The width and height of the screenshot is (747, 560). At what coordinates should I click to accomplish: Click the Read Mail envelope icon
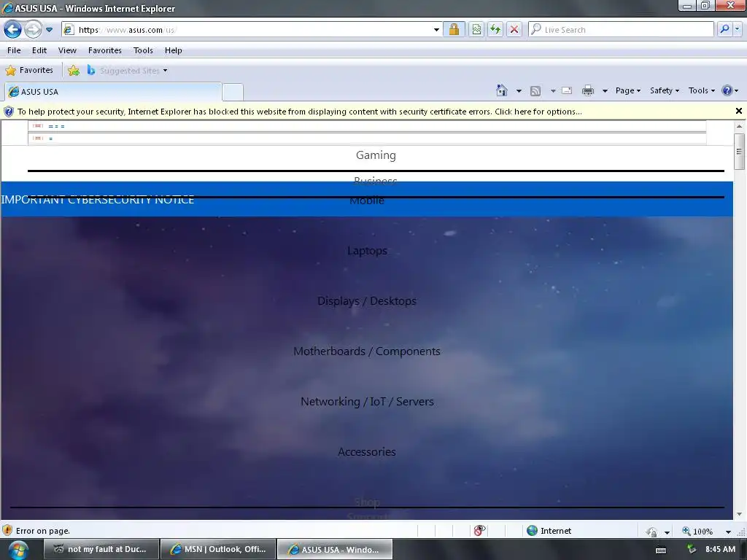pyautogui.click(x=567, y=90)
